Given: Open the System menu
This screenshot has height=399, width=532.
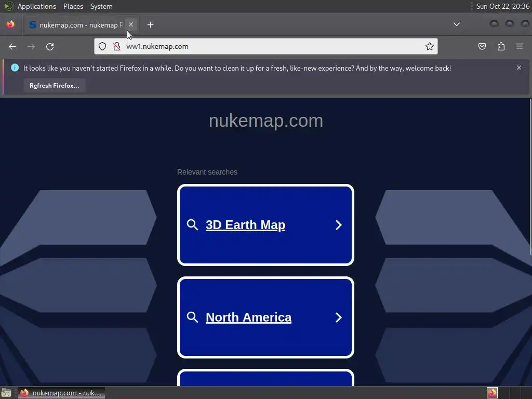Looking at the screenshot, I should (x=101, y=6).
